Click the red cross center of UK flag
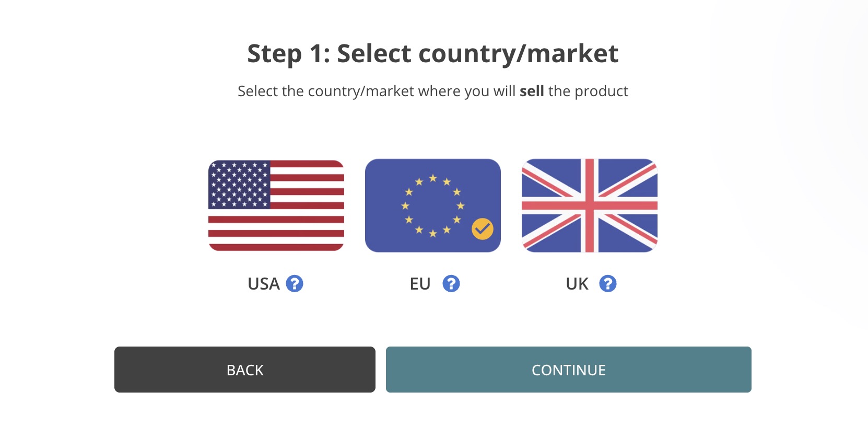The height and width of the screenshot is (426, 868). [590, 205]
